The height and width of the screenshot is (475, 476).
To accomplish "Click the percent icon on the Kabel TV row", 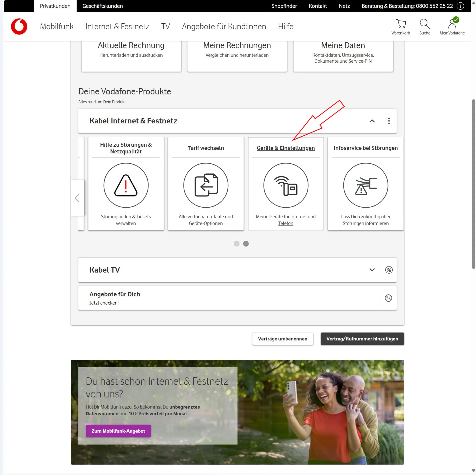I will click(x=389, y=270).
